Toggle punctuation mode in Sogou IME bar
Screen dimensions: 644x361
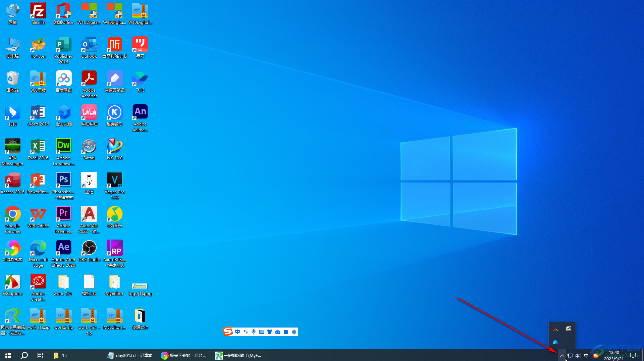246,332
